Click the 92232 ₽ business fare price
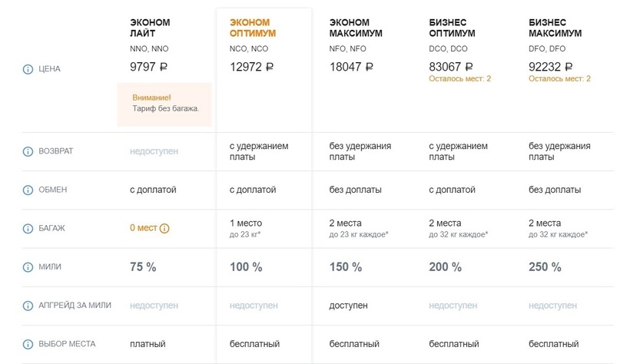This screenshot has height=364, width=630. (551, 67)
